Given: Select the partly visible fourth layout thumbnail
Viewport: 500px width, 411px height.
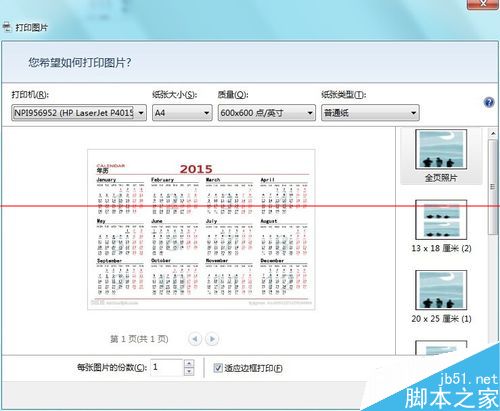Looking at the screenshot, I should click(x=441, y=348).
